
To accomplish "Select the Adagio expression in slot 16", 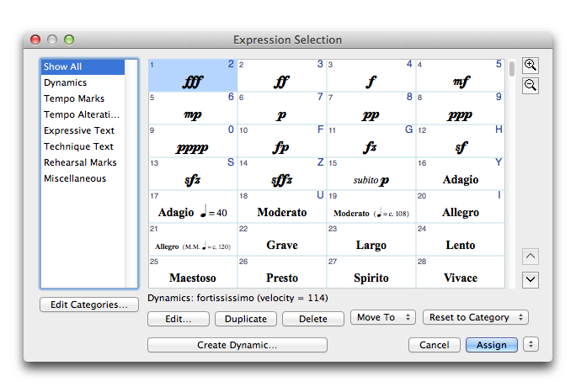I will click(461, 174).
